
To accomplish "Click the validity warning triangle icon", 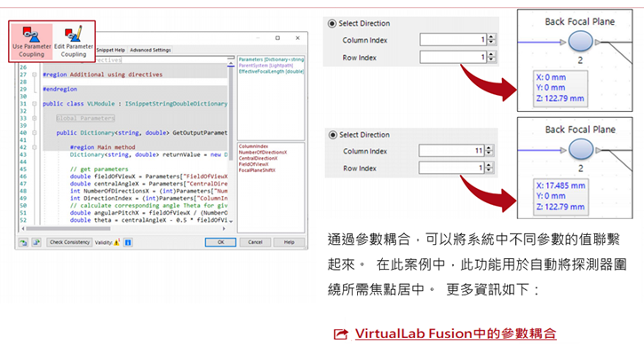I will click(x=117, y=242).
